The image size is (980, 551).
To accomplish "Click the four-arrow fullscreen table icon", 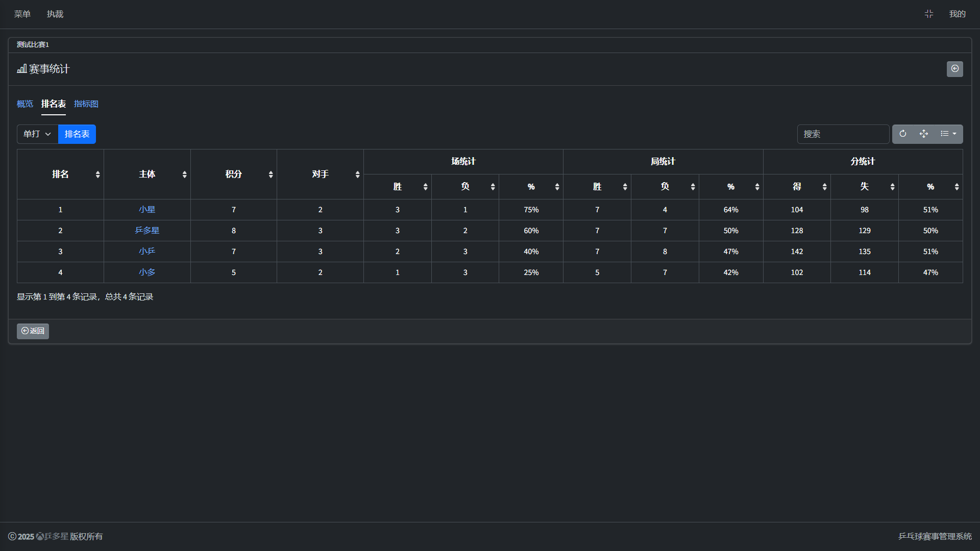I will tap(924, 134).
